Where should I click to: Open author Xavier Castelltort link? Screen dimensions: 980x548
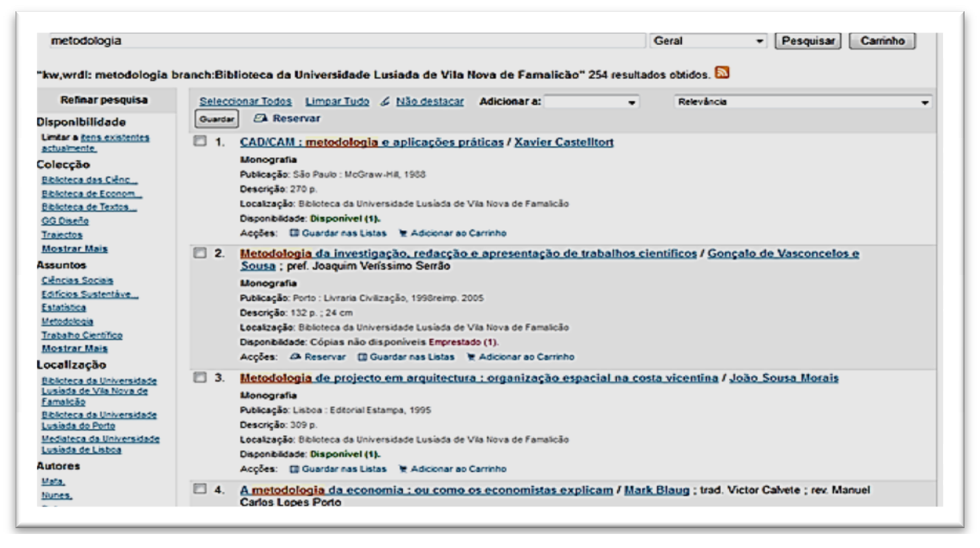(565, 142)
